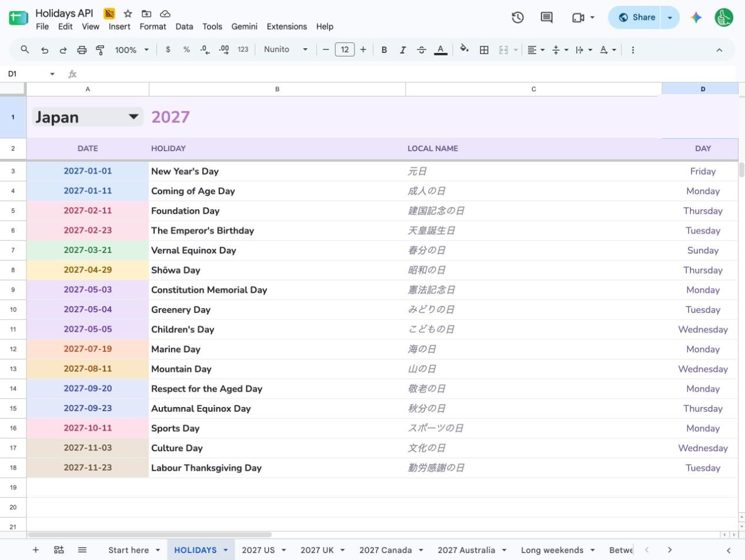The image size is (745, 560).
Task: Collapse the toolbar with the up chevron
Action: 719,50
